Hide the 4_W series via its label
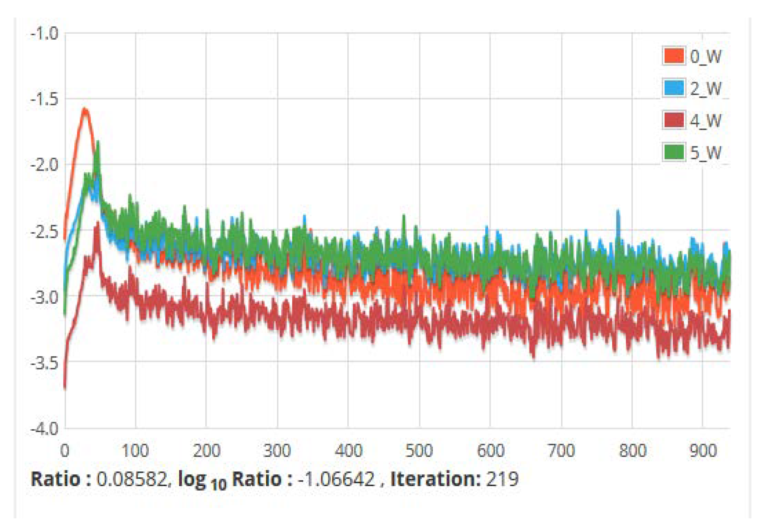759x532 pixels. click(x=705, y=121)
